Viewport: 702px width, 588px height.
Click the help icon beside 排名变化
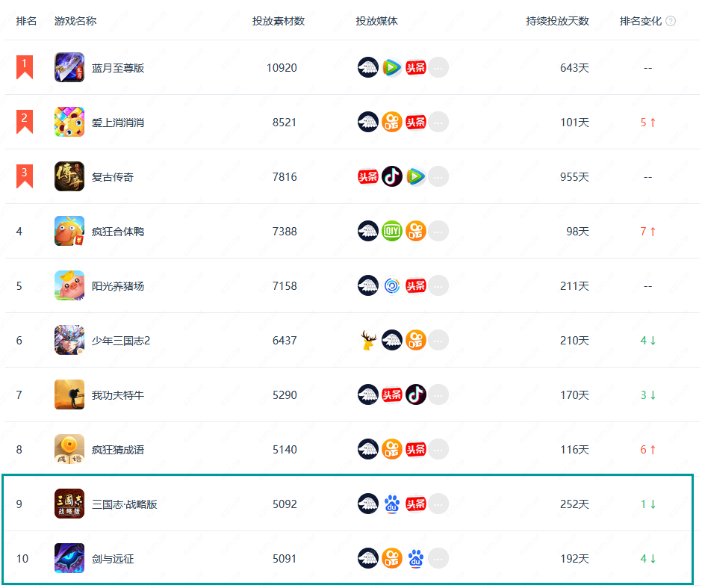pyautogui.click(x=671, y=21)
